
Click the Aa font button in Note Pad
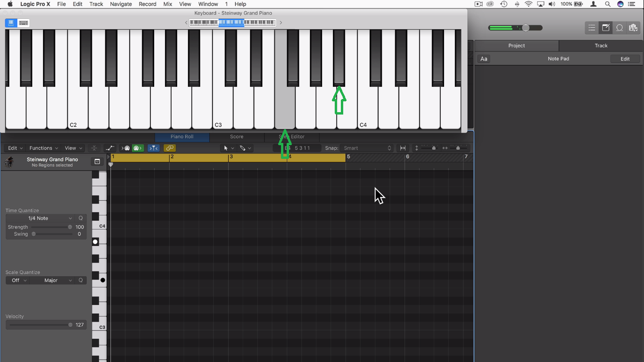(484, 59)
